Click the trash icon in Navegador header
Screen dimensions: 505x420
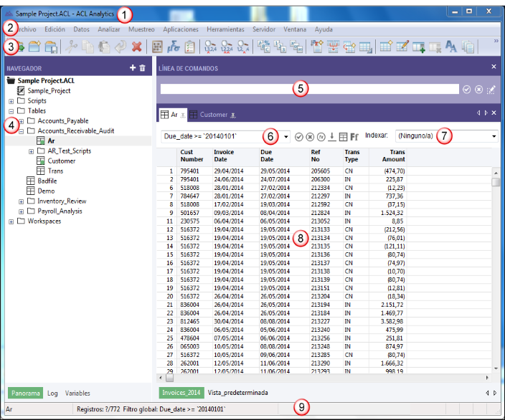[142, 67]
